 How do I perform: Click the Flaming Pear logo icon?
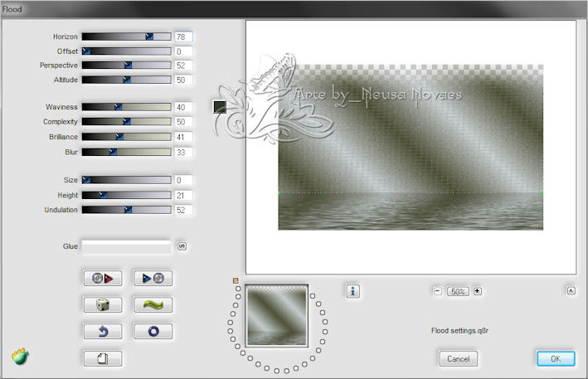(20, 356)
